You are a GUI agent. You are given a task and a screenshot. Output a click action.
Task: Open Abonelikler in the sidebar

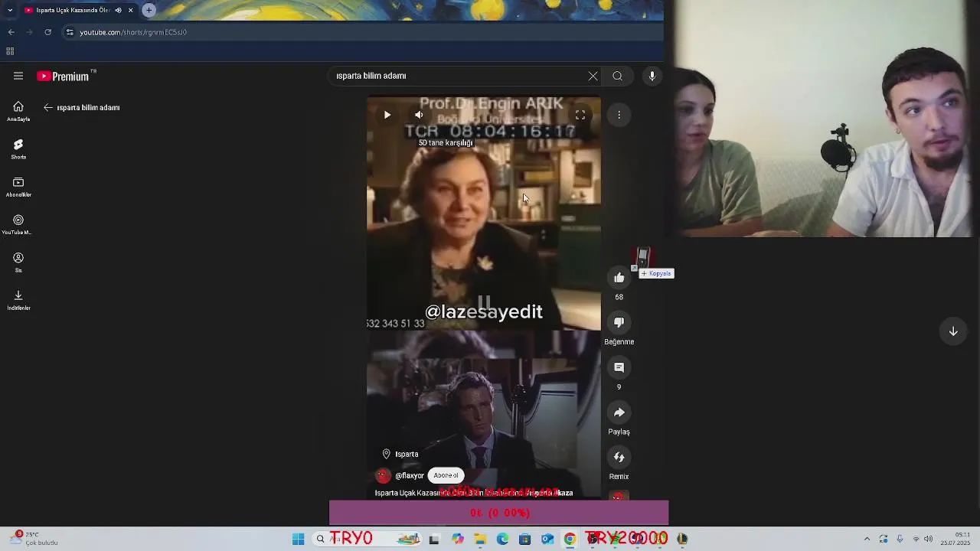[18, 187]
